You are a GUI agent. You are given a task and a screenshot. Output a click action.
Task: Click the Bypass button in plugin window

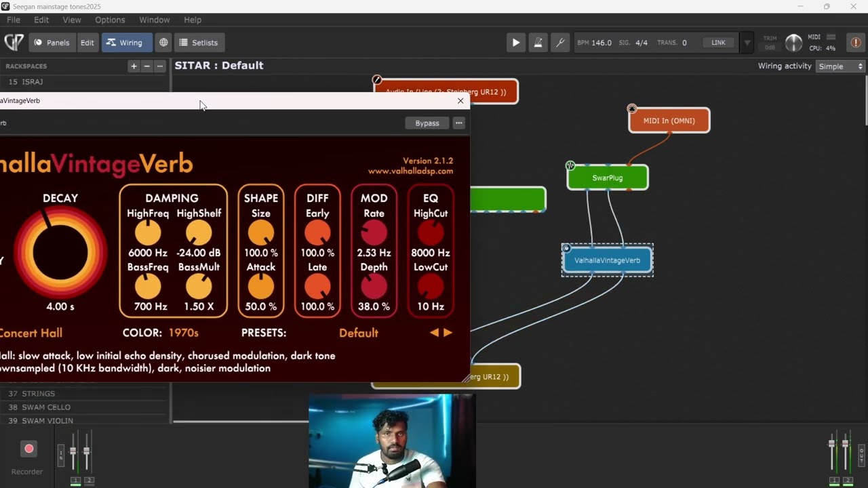(427, 123)
